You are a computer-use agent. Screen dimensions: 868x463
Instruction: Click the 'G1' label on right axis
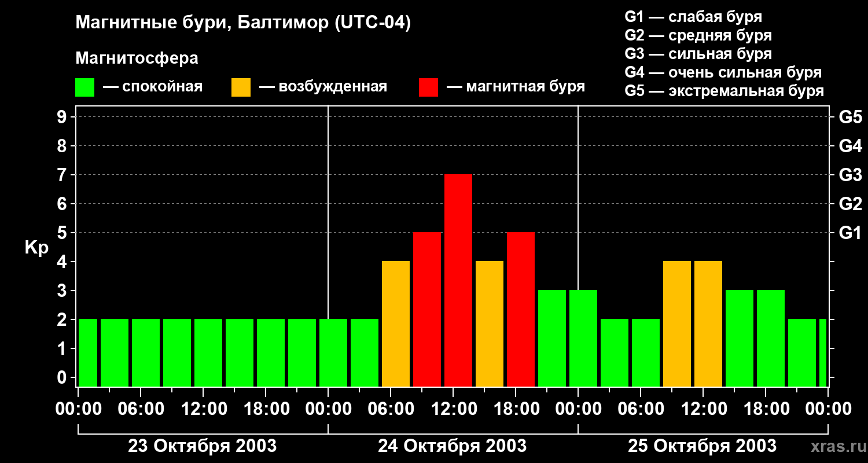pyautogui.click(x=851, y=233)
